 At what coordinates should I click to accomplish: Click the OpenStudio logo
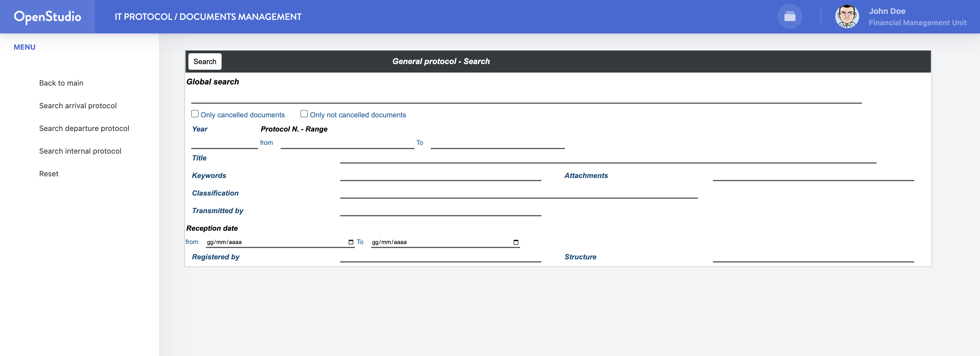[x=48, y=17]
